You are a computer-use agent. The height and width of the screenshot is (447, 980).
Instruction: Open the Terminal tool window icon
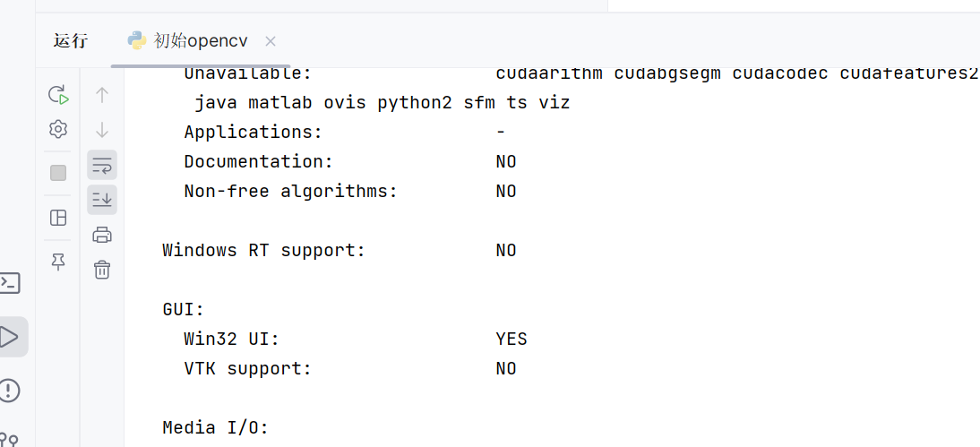9,283
